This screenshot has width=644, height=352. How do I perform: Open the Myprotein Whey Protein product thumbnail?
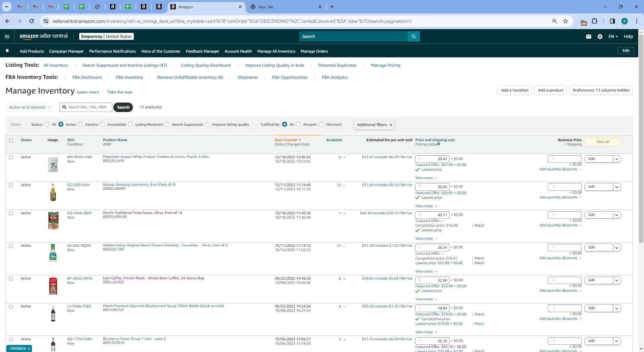[53, 165]
